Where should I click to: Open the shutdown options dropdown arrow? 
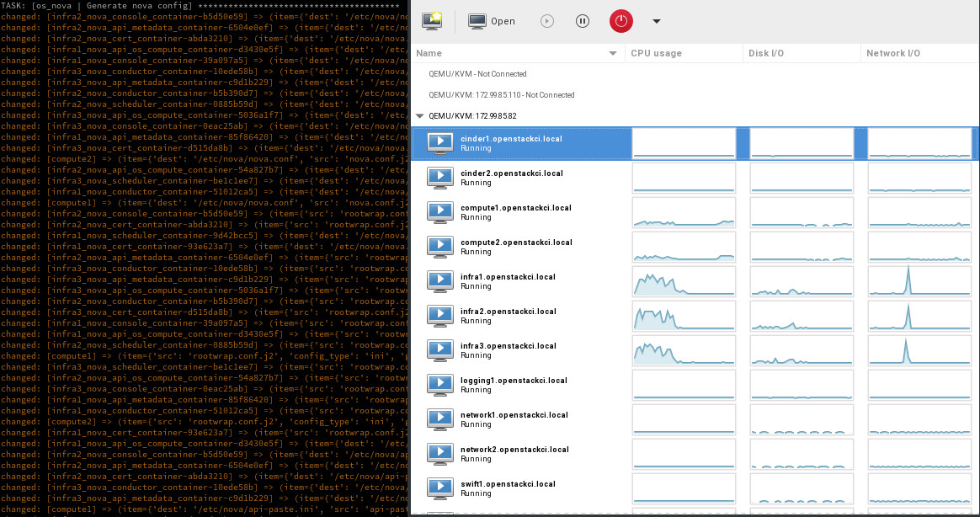(x=656, y=21)
